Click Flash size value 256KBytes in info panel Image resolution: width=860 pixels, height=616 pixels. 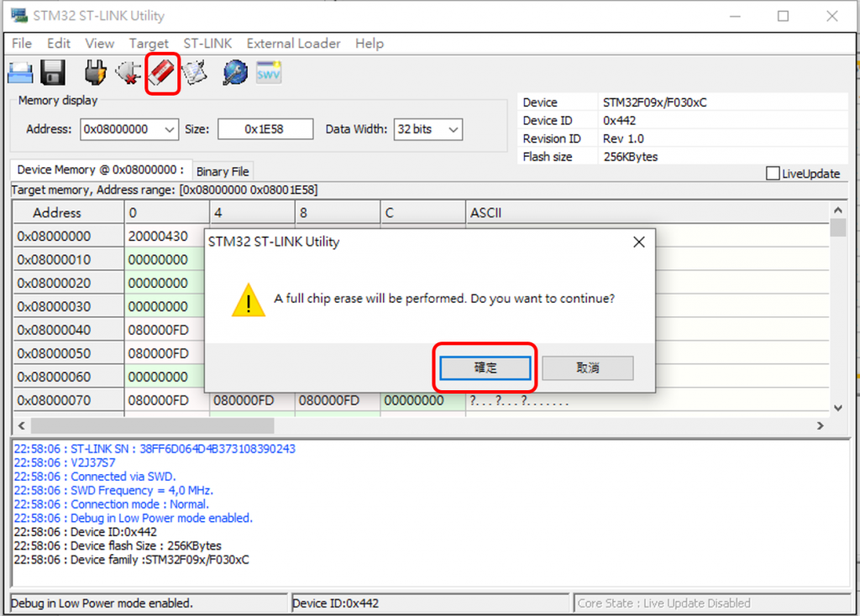(x=630, y=157)
